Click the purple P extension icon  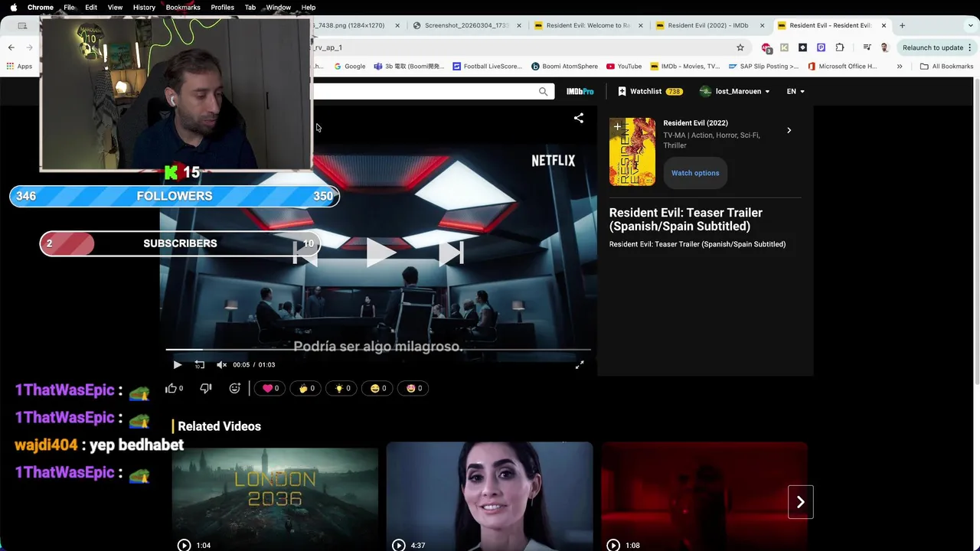(821, 47)
